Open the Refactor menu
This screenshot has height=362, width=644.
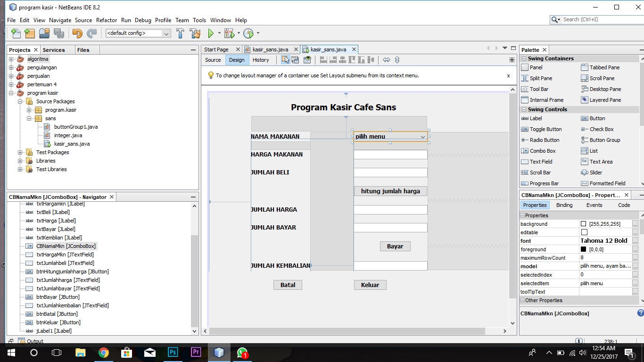tap(106, 20)
